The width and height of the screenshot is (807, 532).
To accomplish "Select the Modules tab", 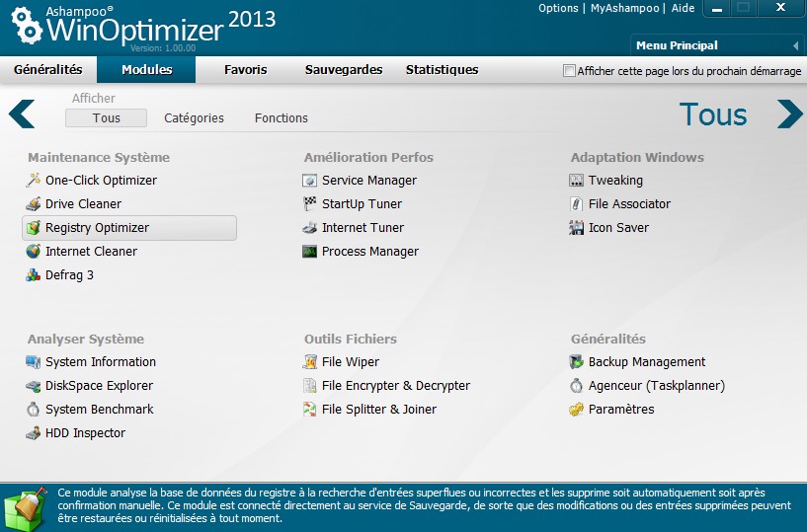I will point(146,69).
